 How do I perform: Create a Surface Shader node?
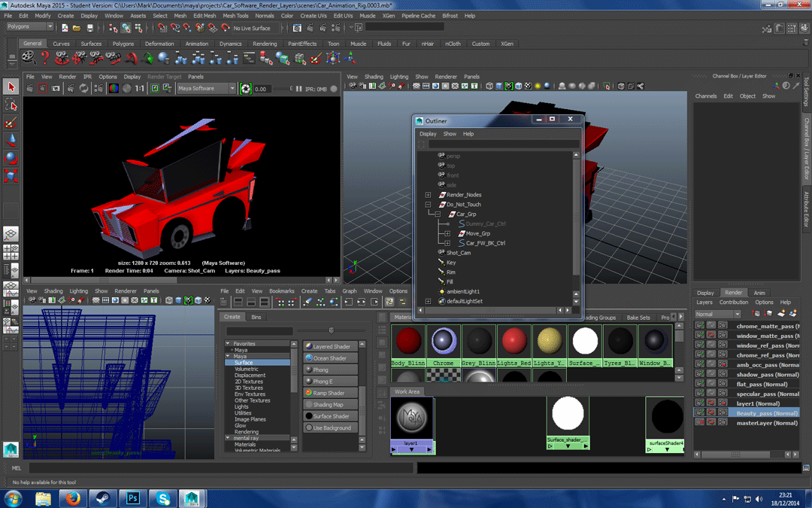click(331, 416)
